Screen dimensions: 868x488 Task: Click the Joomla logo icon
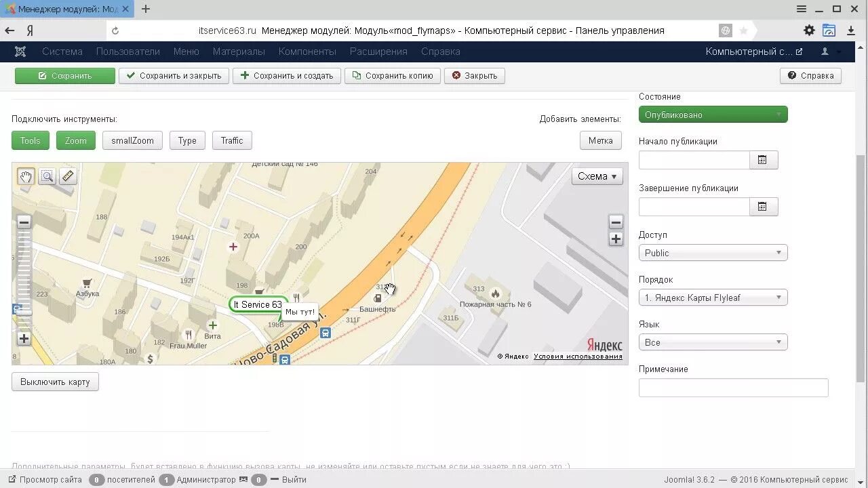[x=20, y=52]
